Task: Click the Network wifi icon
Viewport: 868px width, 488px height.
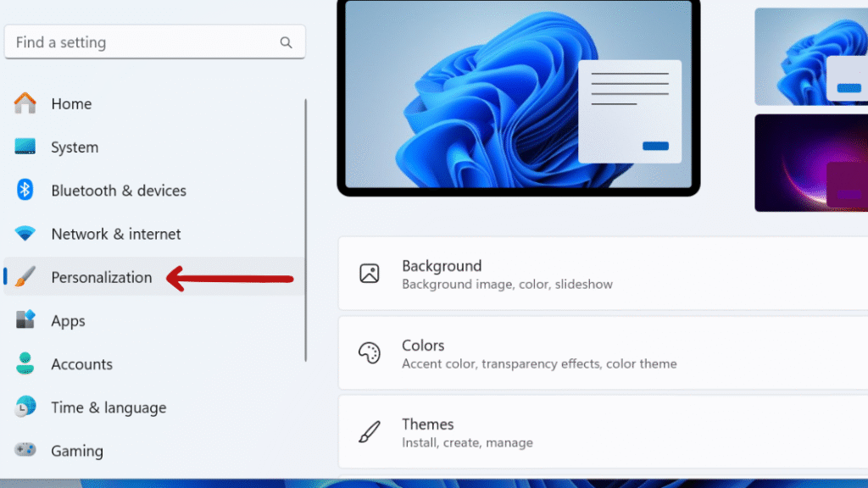Action: coord(25,233)
